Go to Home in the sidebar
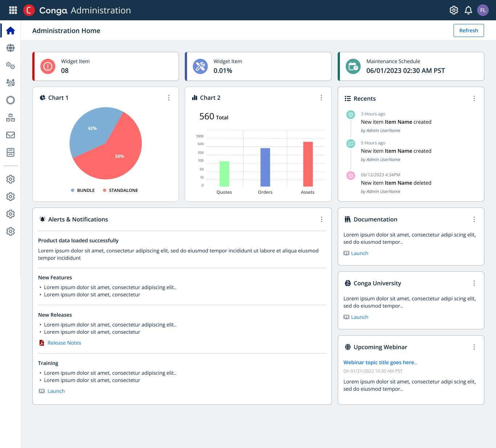 (11, 30)
